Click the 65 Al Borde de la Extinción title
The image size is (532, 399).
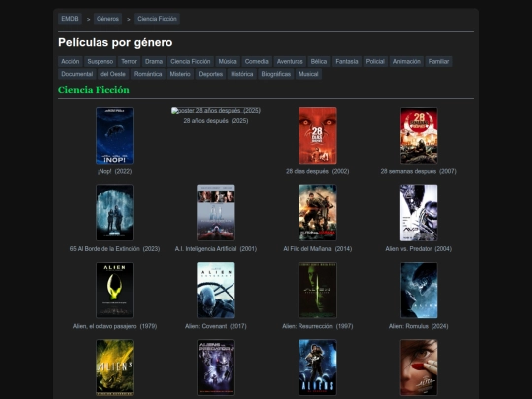coord(114,249)
